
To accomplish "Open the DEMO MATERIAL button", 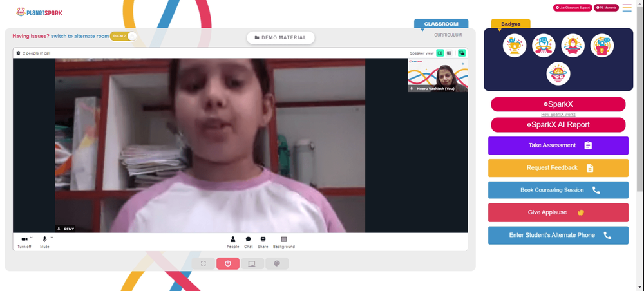I will tap(281, 38).
